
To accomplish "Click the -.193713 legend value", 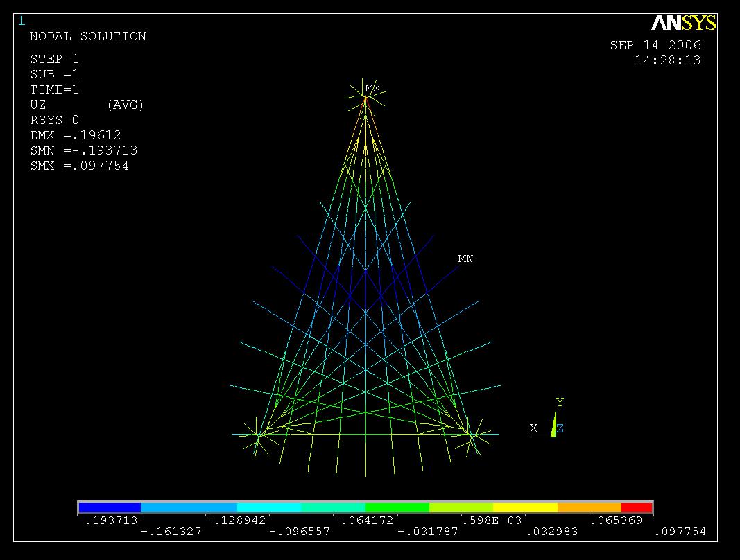I will pos(107,520).
